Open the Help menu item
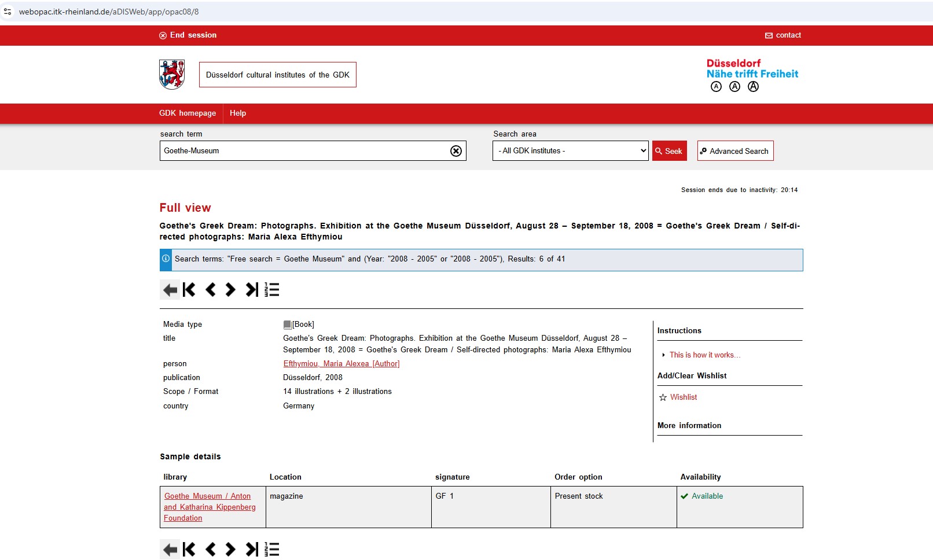This screenshot has width=933, height=560. point(238,113)
